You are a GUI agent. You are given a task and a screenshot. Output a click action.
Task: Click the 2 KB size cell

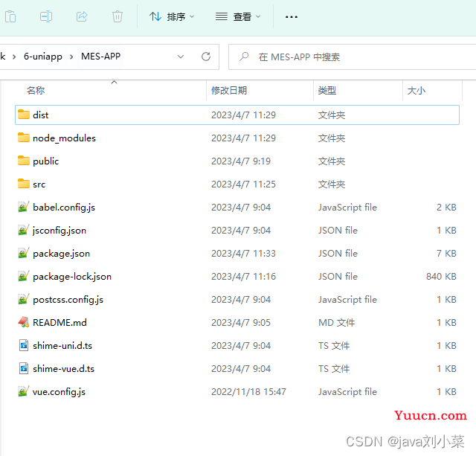click(446, 207)
